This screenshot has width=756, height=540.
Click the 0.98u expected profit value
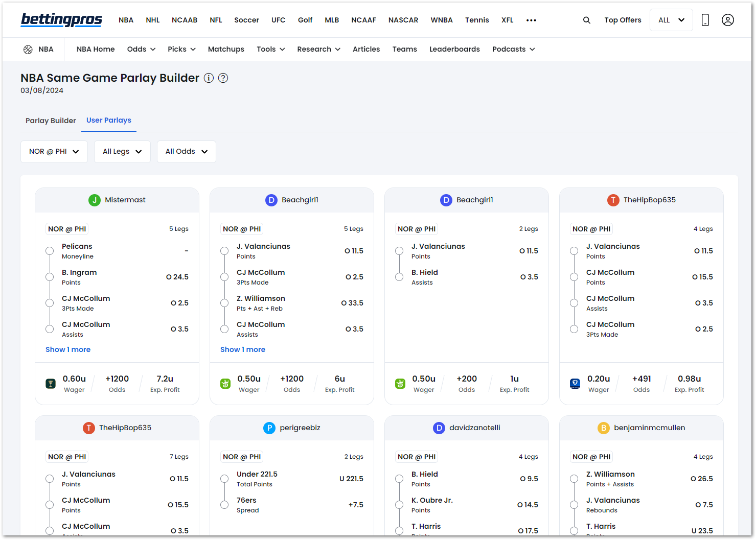point(689,379)
